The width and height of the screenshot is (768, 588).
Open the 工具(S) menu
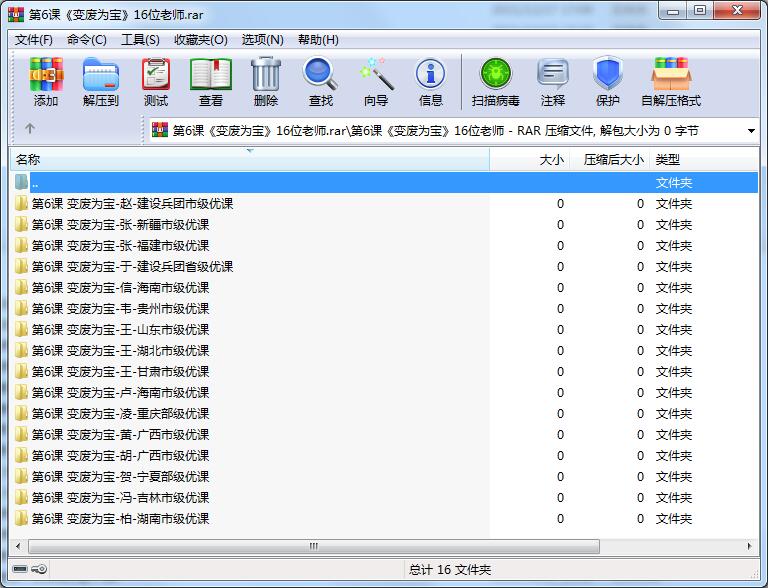pos(140,40)
